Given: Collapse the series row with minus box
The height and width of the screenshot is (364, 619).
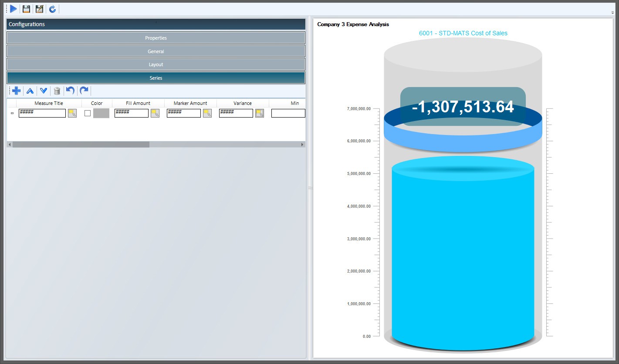Looking at the screenshot, I should click(x=12, y=113).
